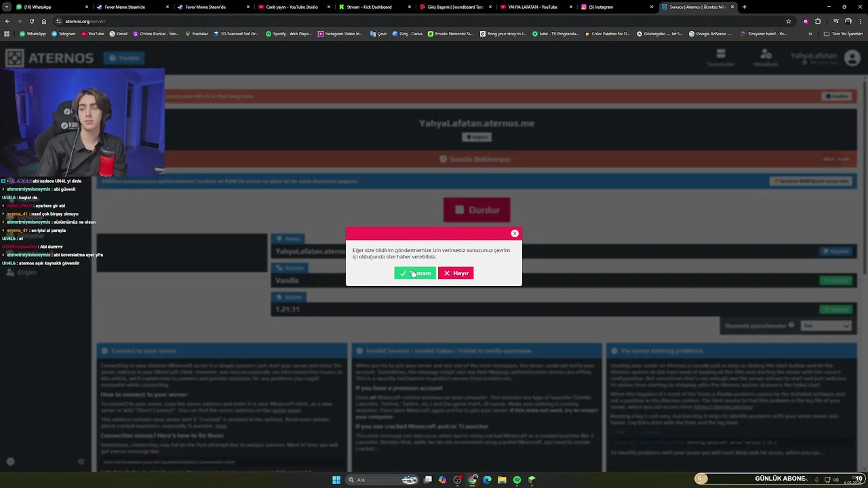
Task: Open Copilot from the taskbar
Action: 442,480
